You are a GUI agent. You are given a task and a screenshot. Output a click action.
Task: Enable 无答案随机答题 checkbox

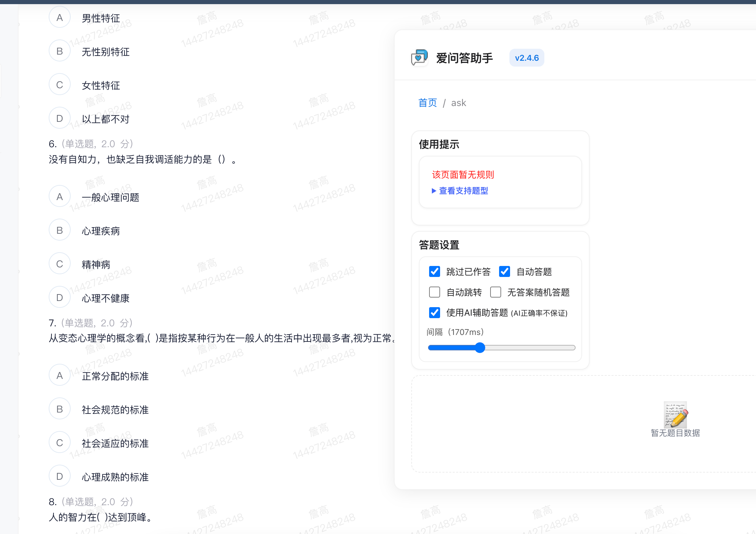click(496, 292)
